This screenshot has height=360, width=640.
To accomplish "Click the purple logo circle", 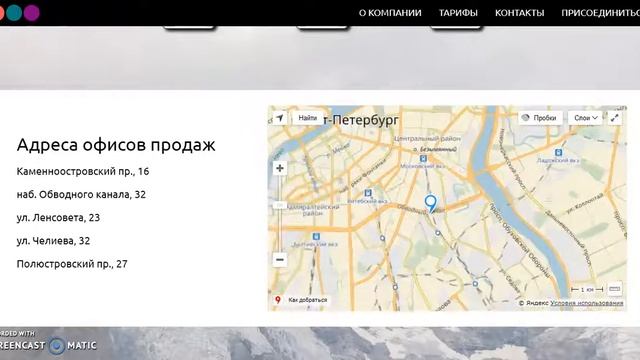I will point(31,13).
